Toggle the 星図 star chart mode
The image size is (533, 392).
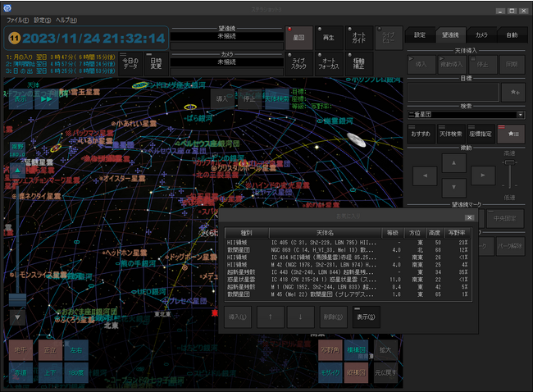298,38
